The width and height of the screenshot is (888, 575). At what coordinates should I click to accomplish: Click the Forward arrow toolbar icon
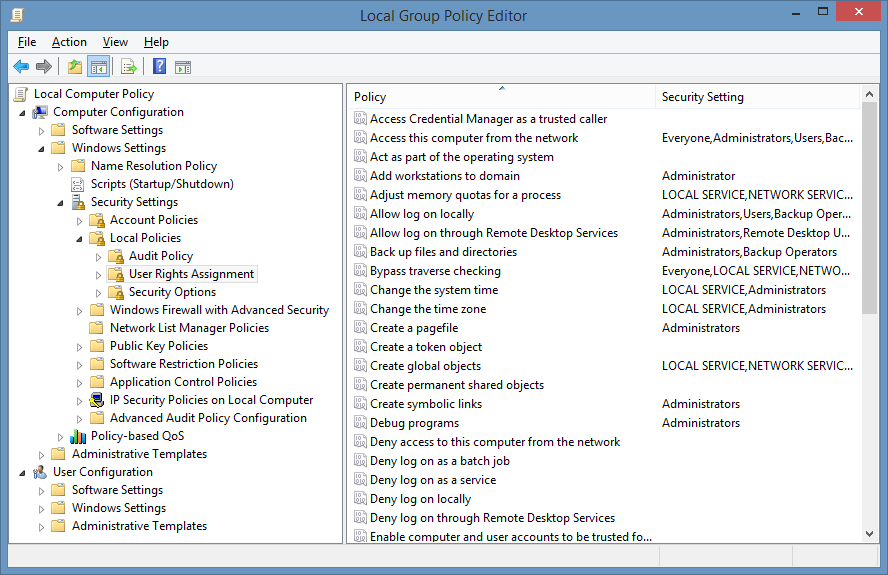click(x=44, y=67)
